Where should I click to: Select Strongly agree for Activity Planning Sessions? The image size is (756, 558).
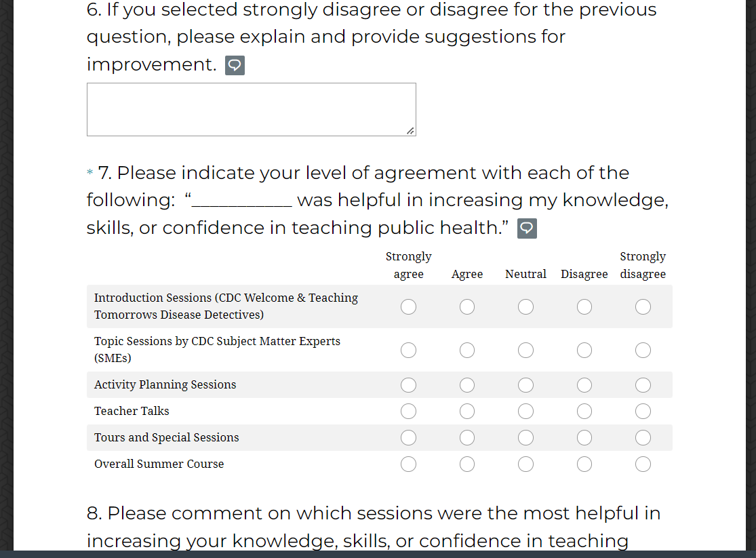pos(408,385)
